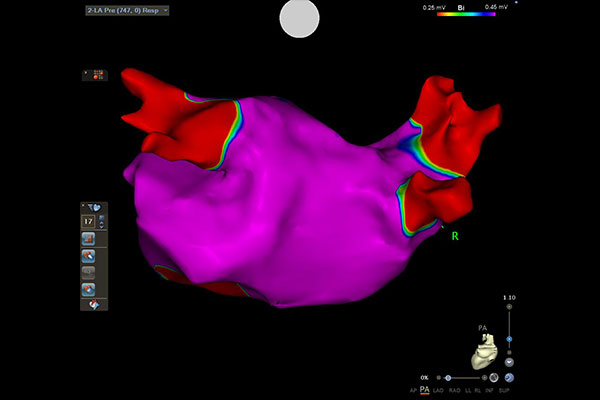Select the AP view
The width and height of the screenshot is (600, 400).
(x=413, y=389)
